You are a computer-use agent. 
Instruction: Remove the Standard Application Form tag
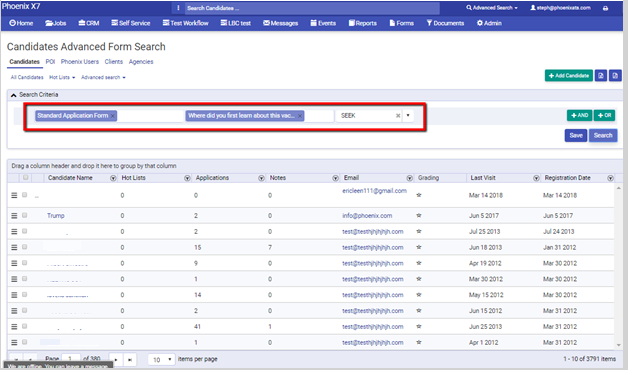pos(113,116)
